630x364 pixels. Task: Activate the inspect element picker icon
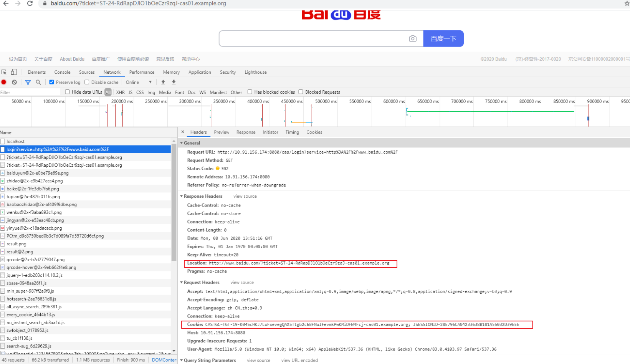coord(4,72)
